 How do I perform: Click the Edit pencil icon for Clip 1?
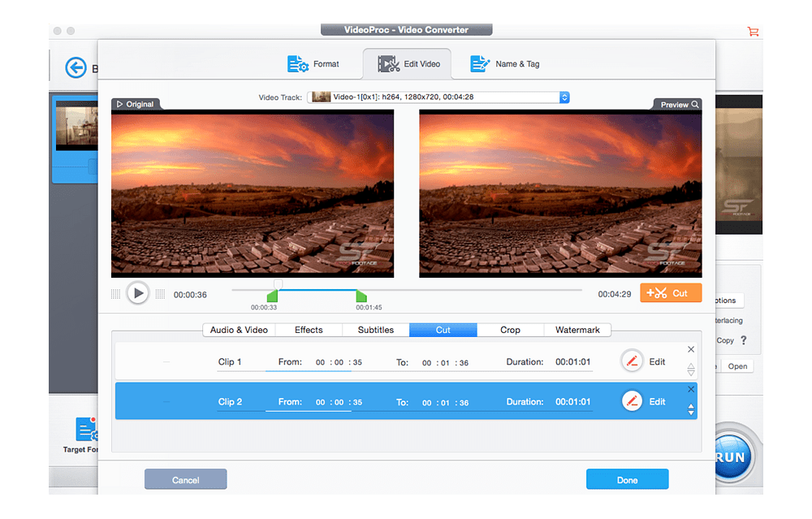coord(632,361)
